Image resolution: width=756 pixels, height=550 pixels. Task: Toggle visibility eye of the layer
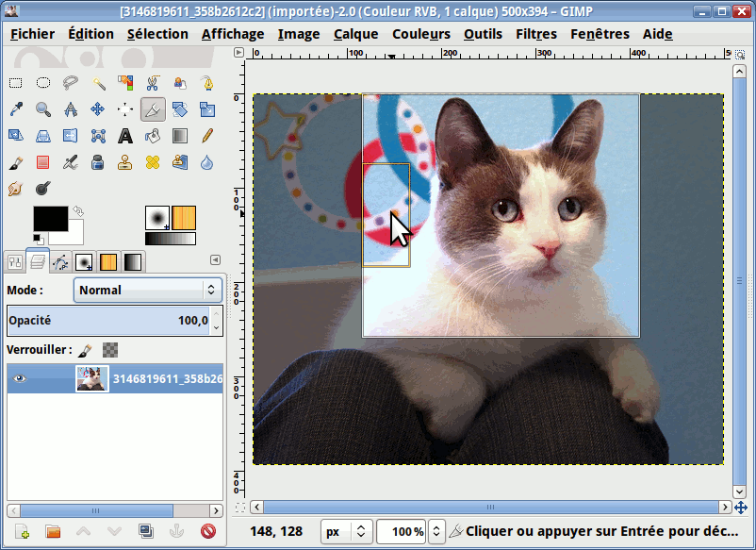pyautogui.click(x=19, y=378)
